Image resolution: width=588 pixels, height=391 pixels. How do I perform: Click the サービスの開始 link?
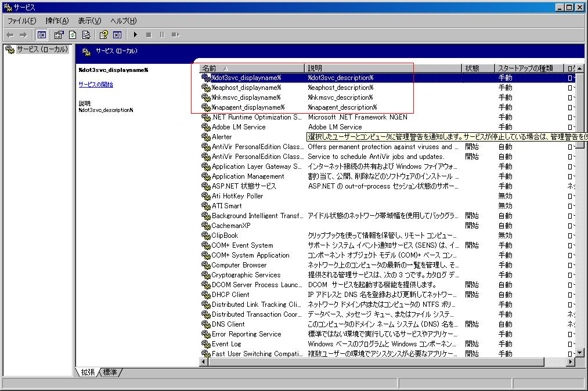(x=96, y=85)
